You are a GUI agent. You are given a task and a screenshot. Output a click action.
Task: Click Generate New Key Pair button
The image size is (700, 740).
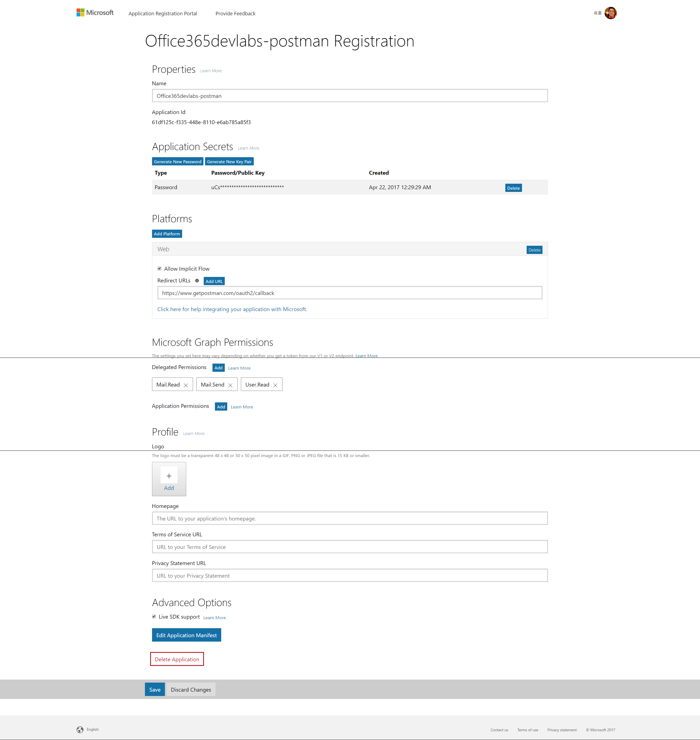[x=229, y=162]
